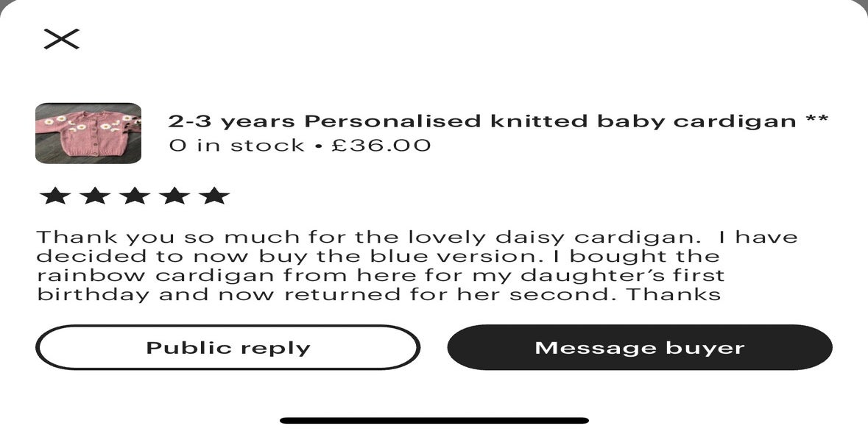Viewport: 868px width, 434px height.
Task: Click the review line starting 'birthday and now'
Action: coord(378,294)
